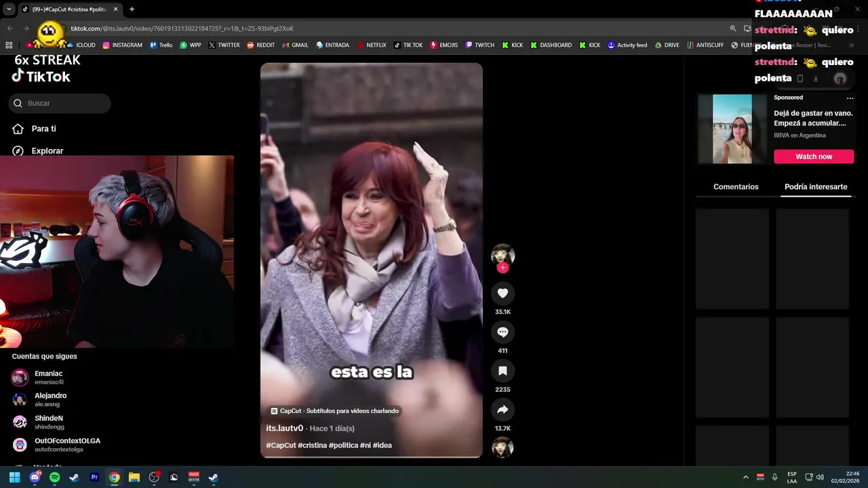868x488 pixels.
Task: Open Spotify from taskbar
Action: point(54,477)
